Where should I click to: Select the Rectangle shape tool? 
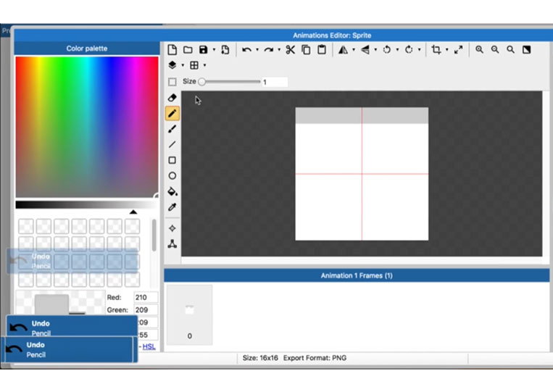172,160
